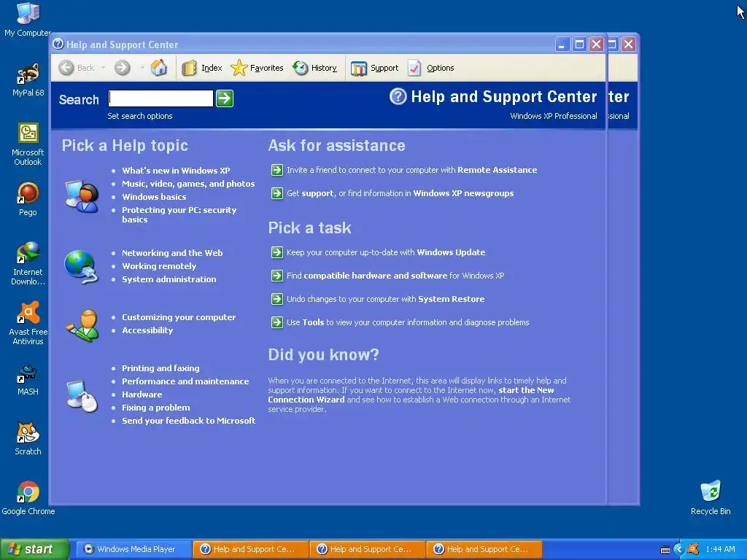Image resolution: width=747 pixels, height=560 pixels.
Task: Click the Avast tray icon in taskbar
Action: coord(693,549)
